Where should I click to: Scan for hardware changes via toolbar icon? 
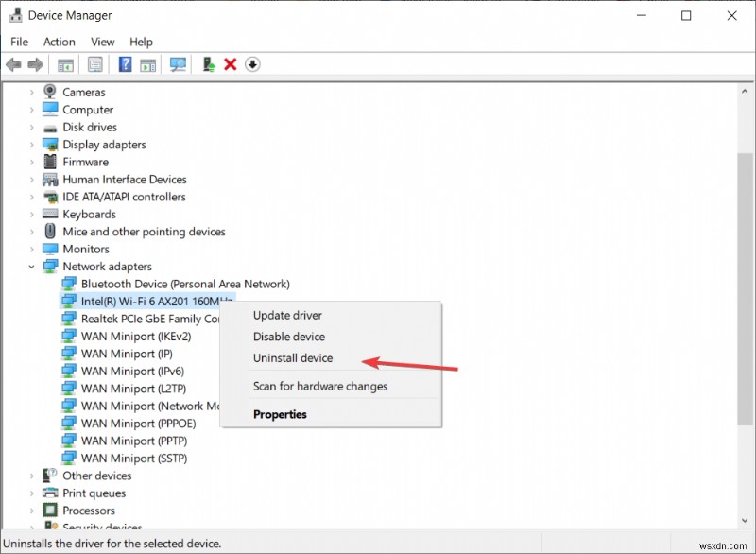(176, 64)
